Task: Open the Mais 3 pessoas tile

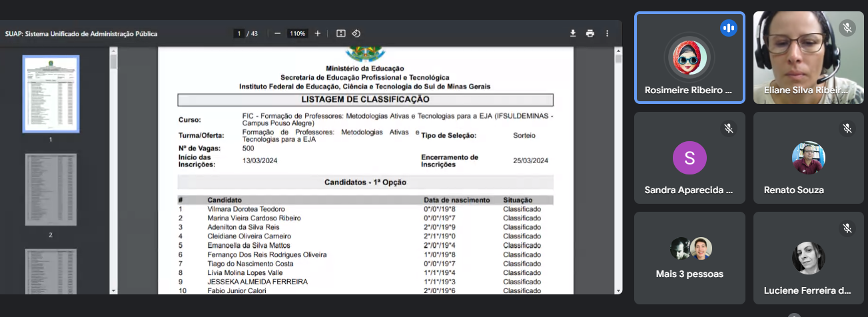Action: click(689, 258)
